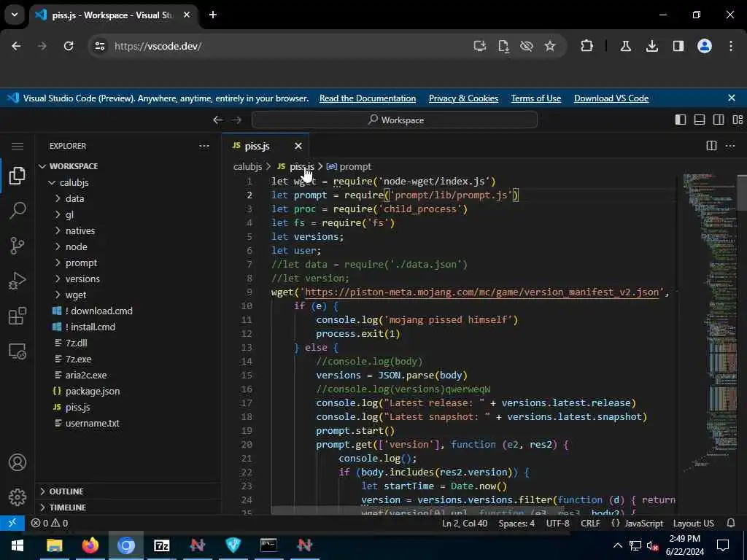747x560 pixels.
Task: Open browser profile avatar
Action: click(x=704, y=46)
